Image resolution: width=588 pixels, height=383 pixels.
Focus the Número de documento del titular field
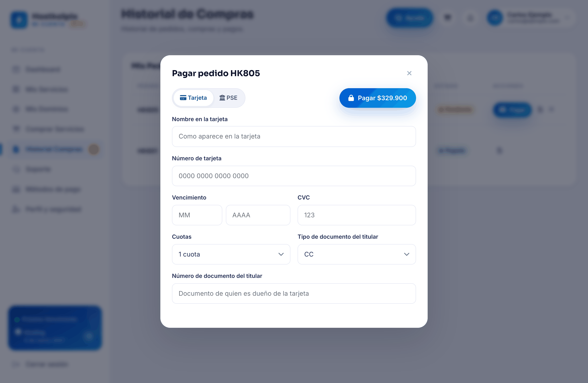coord(294,293)
